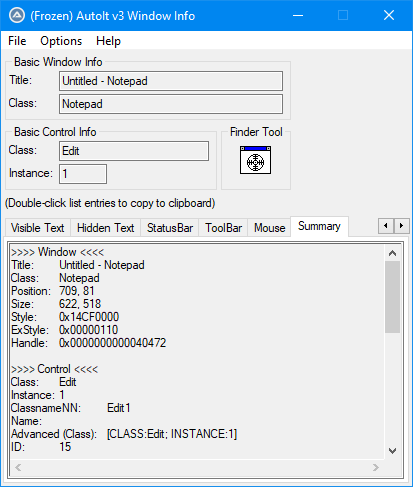The width and height of the screenshot is (413, 487).
Task: Click the horizontal scroll right arrow
Action: 376,467
